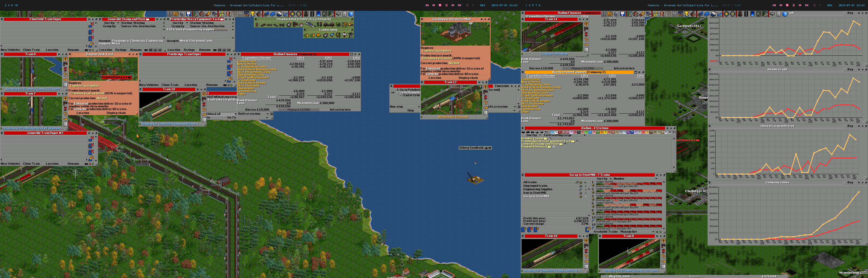Click the save game floppy disk icon
Viewport: 868px width, 278px height.
[189, 14]
